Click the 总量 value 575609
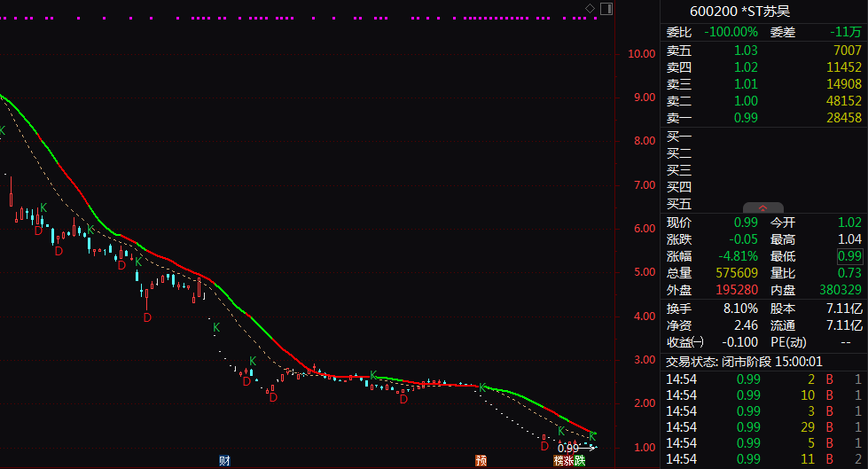868x469 pixels. tap(737, 273)
